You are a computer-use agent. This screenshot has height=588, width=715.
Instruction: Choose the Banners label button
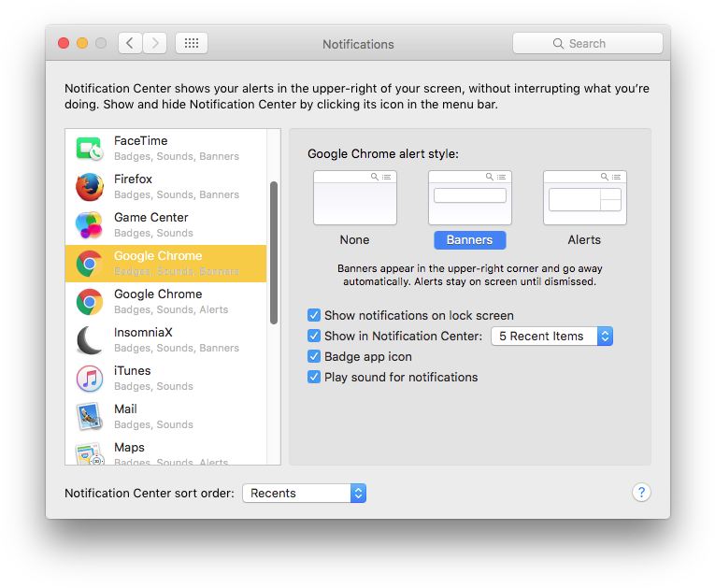[x=470, y=240]
